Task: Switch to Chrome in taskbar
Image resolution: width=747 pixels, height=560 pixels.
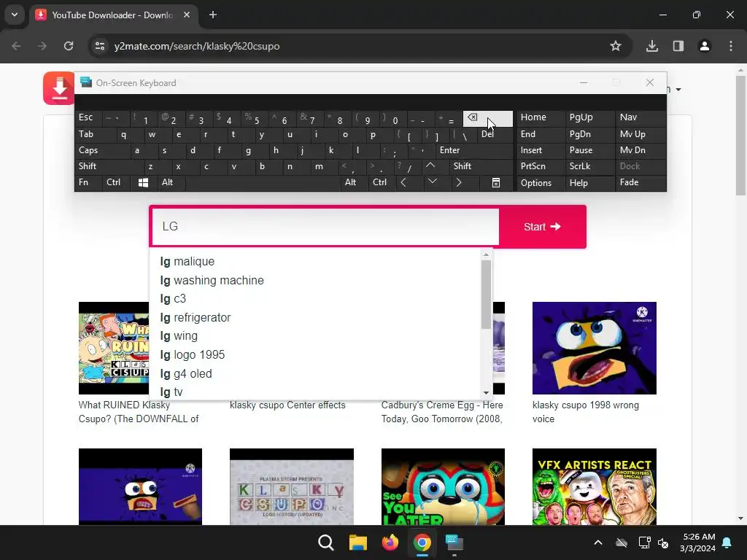Action: (422, 542)
